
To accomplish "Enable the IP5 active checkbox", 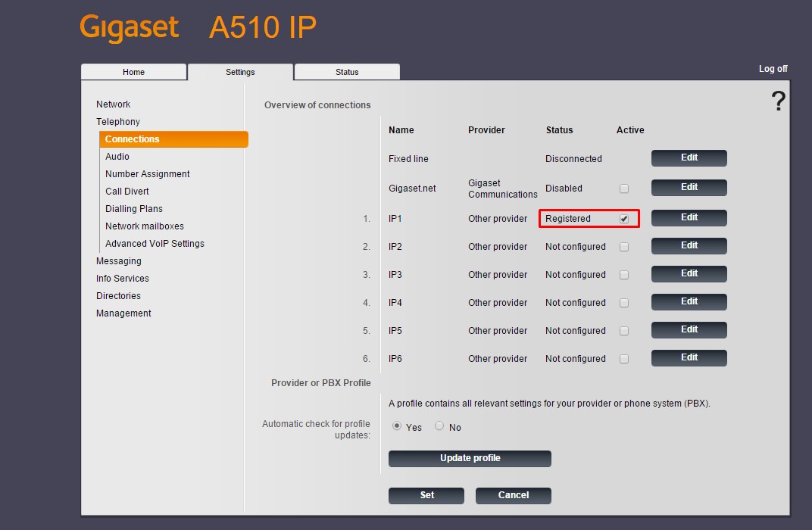I will (624, 331).
